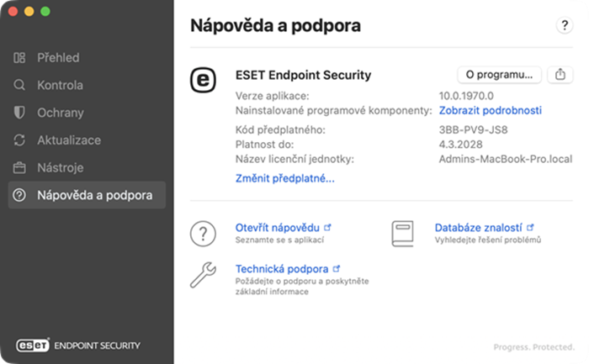The height and width of the screenshot is (364, 589).
Task: Click the share icon next to O programu
Action: (x=560, y=75)
